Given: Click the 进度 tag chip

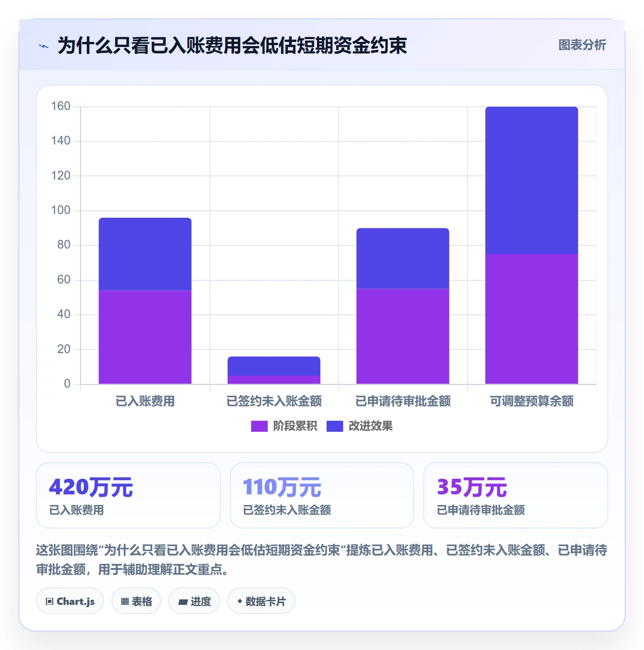Looking at the screenshot, I should [x=194, y=601].
